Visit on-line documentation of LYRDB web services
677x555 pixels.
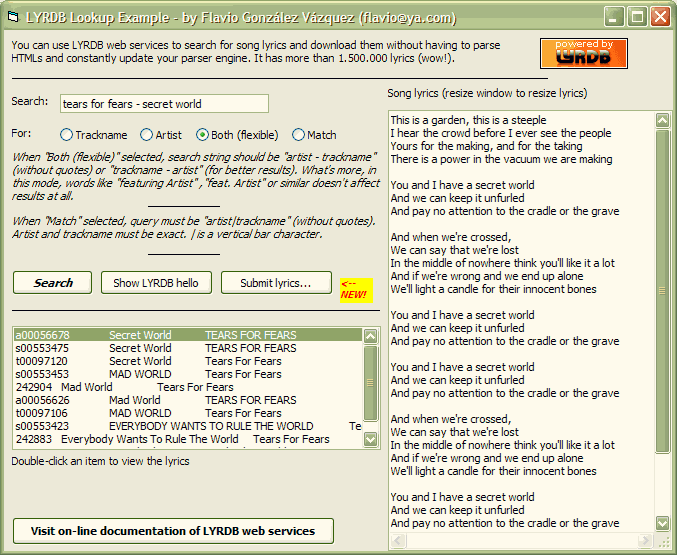pyautogui.click(x=173, y=531)
